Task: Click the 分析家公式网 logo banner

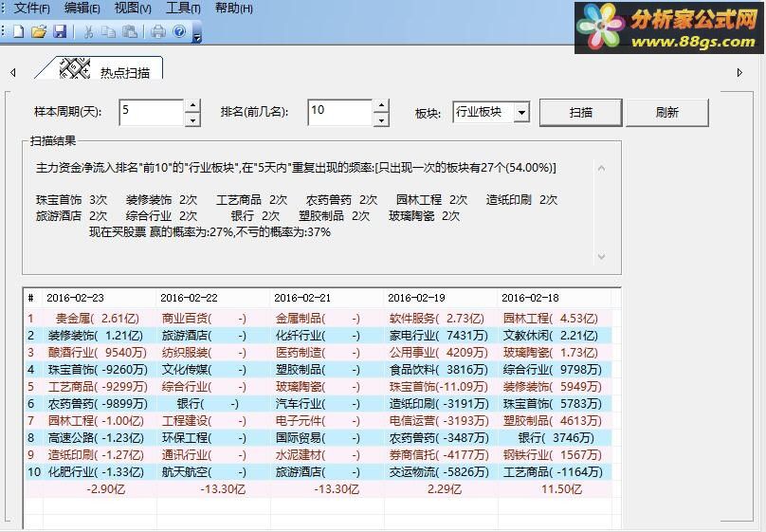Action: 668,28
